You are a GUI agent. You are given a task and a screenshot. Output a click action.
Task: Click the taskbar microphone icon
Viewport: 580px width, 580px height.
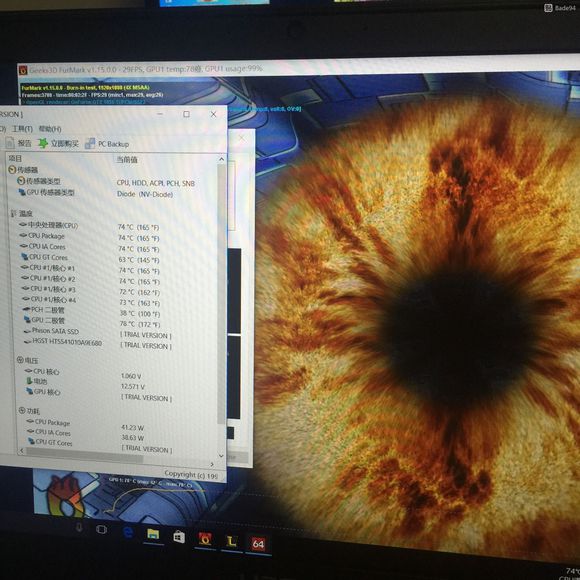coord(79,528)
